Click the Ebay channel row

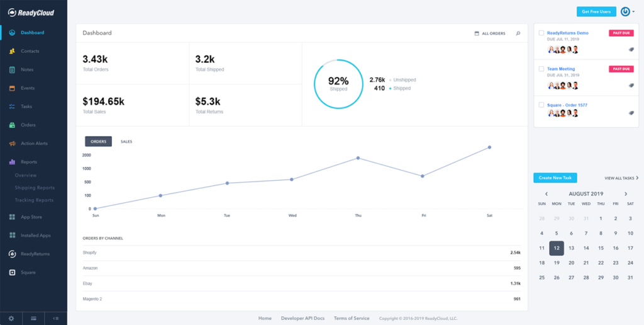click(x=302, y=284)
